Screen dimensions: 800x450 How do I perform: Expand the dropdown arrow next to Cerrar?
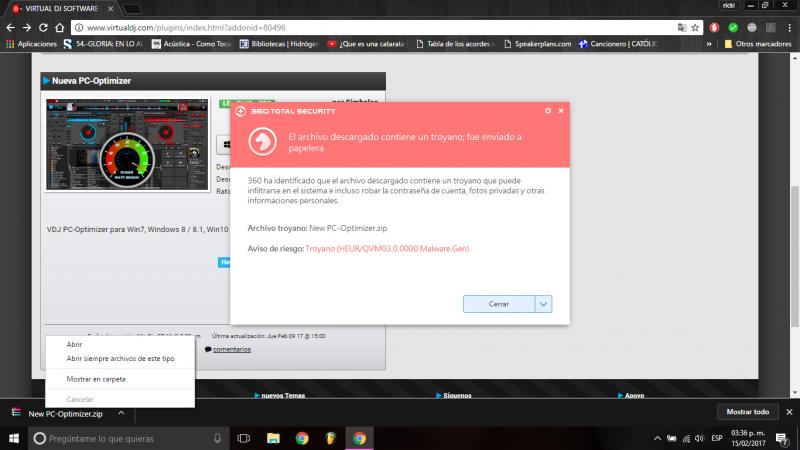[x=543, y=304]
